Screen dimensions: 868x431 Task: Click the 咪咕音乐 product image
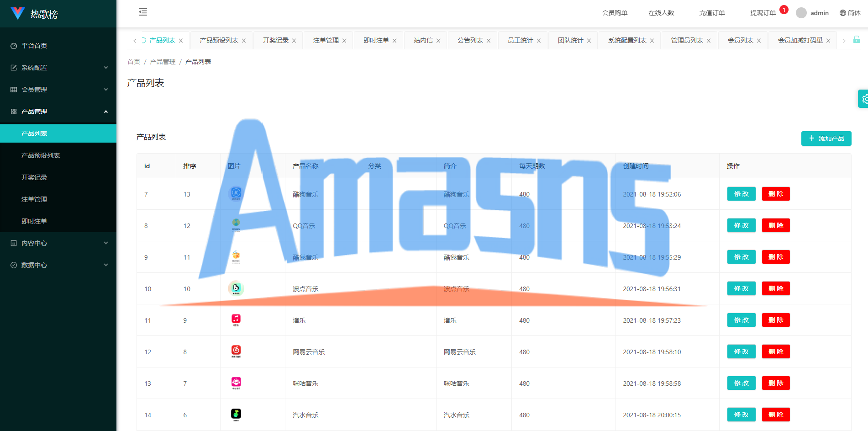236,383
